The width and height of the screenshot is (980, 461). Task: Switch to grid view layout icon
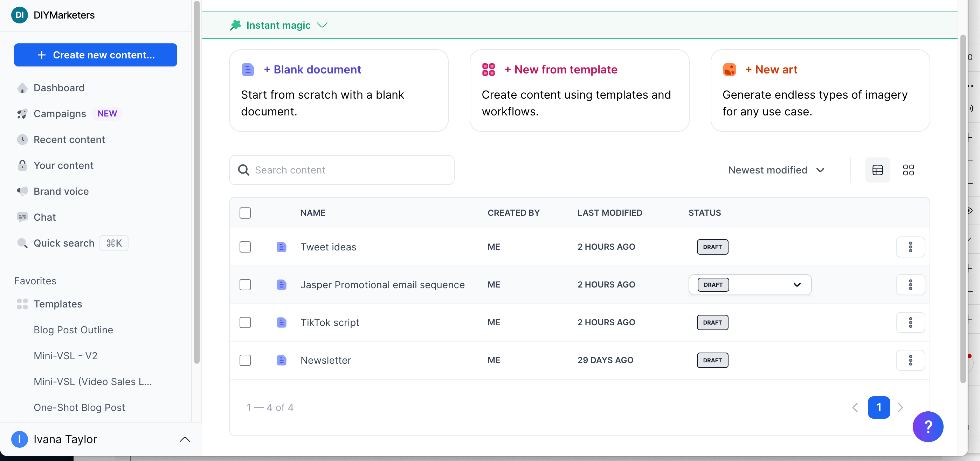pos(908,170)
